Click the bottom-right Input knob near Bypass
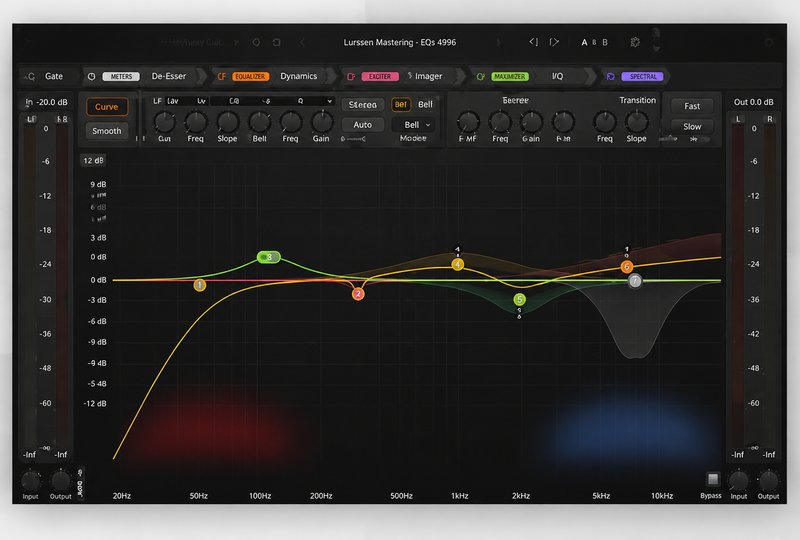 coord(738,481)
